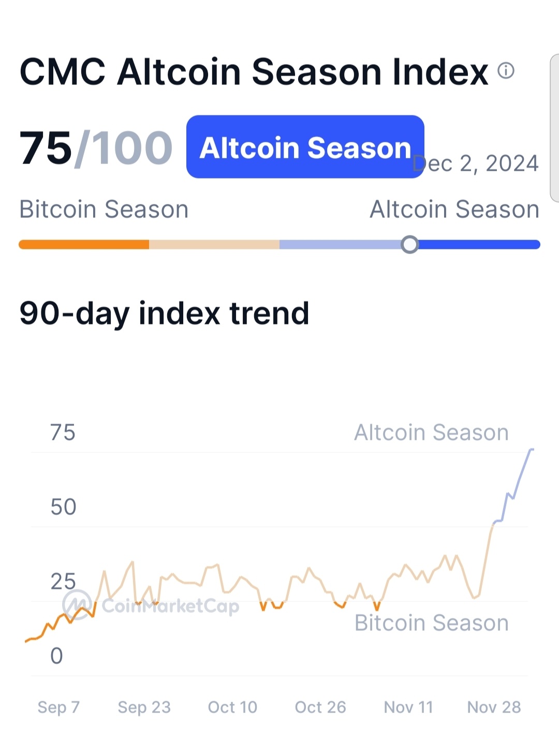The width and height of the screenshot is (559, 756).
Task: Select the light blue bar segment
Action: [341, 245]
